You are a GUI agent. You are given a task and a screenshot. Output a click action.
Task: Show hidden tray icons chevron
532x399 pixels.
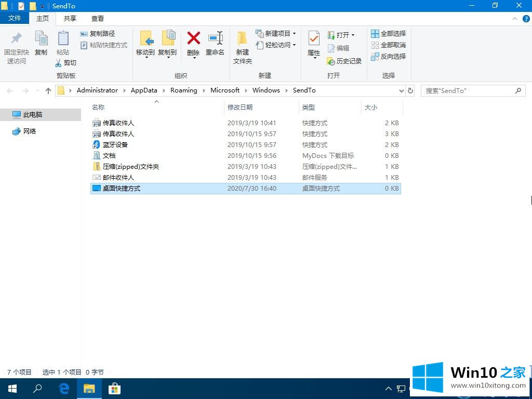point(389,389)
